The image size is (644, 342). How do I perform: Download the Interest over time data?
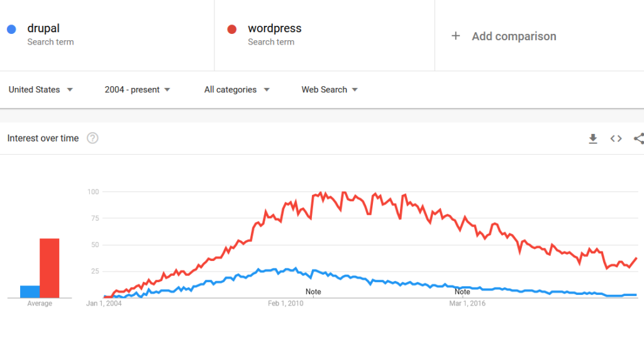pyautogui.click(x=592, y=138)
